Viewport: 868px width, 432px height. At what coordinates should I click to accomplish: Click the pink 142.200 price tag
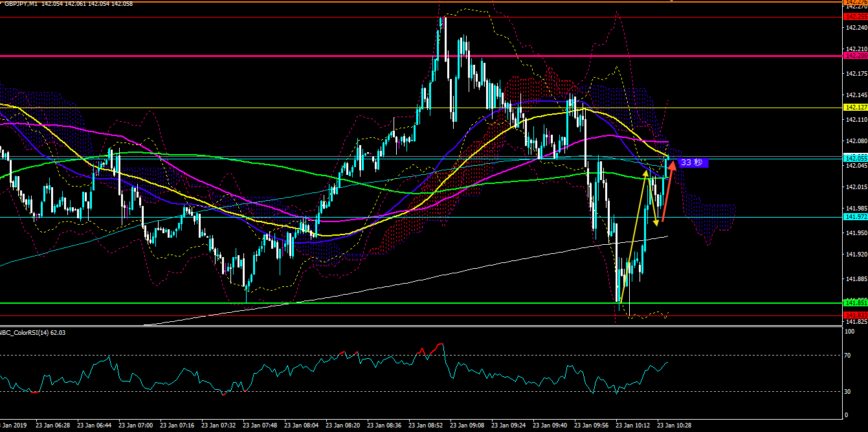856,56
